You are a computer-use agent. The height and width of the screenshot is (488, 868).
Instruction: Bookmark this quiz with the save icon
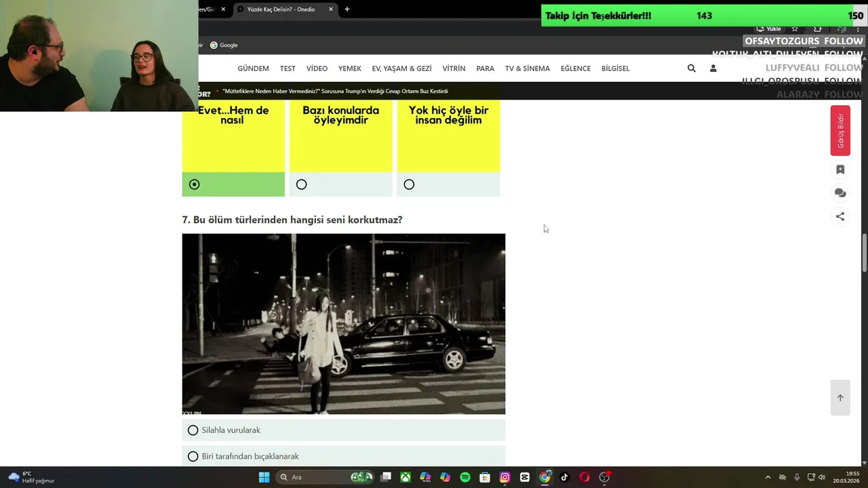click(840, 169)
